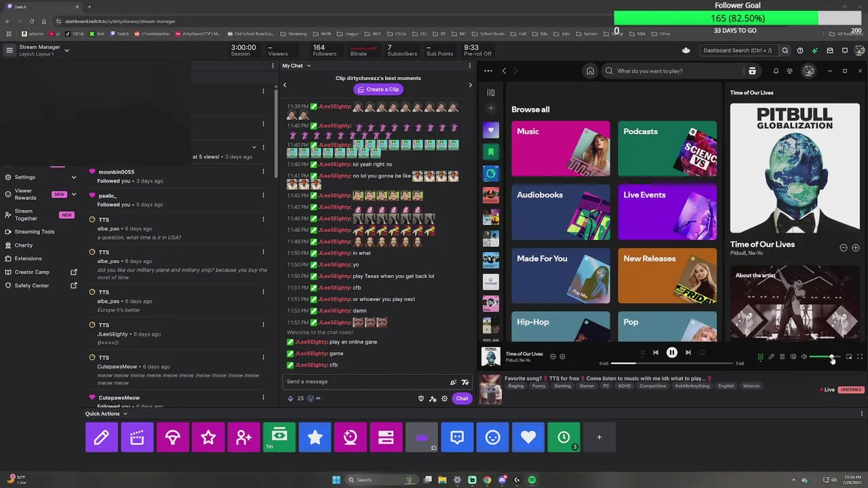Add Time of Our Lives to library
The image size is (868, 488).
pos(856,248)
